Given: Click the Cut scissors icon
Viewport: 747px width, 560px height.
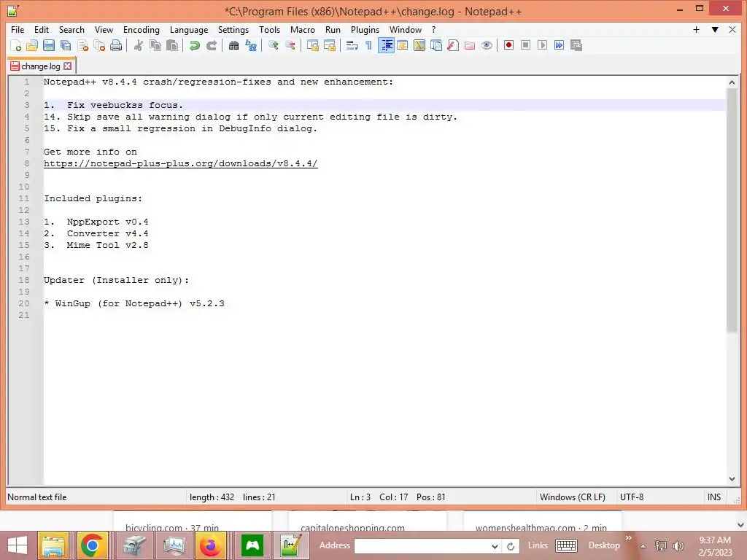Looking at the screenshot, I should [x=139, y=45].
